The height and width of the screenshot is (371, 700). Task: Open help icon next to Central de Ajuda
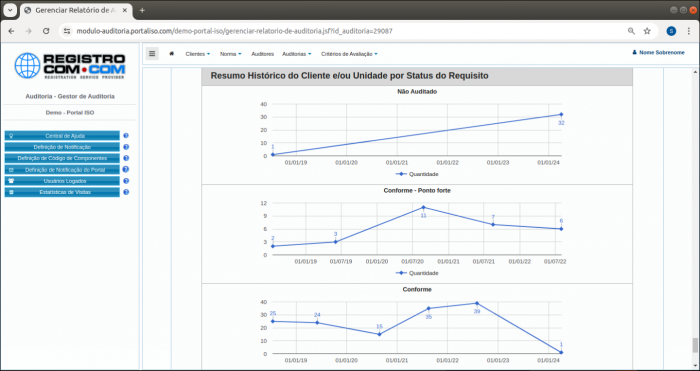(126, 136)
